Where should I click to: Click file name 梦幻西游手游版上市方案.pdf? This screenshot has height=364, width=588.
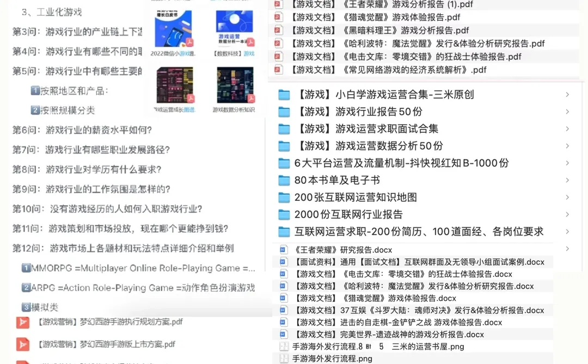click(x=106, y=344)
